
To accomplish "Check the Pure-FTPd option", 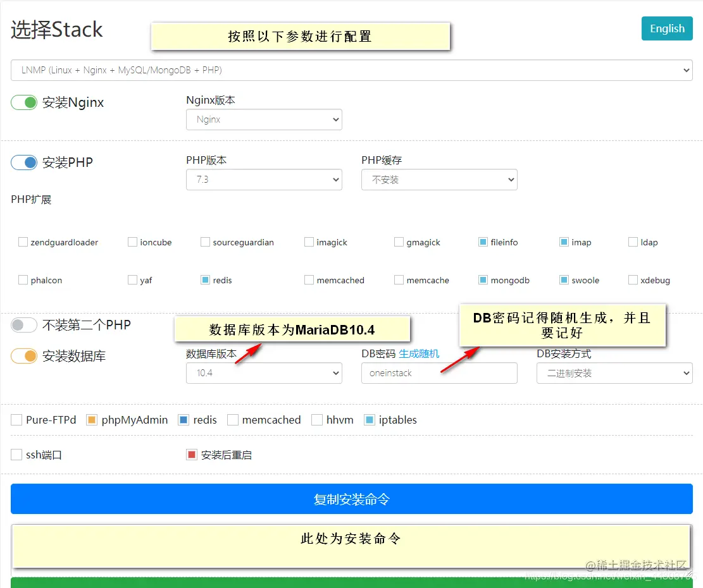I will pyautogui.click(x=16, y=420).
